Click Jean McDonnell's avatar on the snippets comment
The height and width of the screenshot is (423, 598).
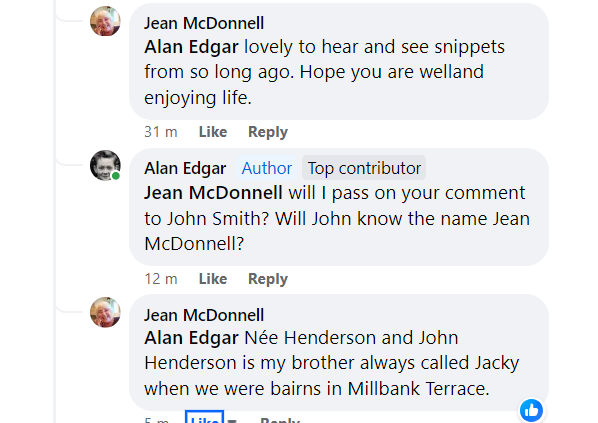point(105,21)
